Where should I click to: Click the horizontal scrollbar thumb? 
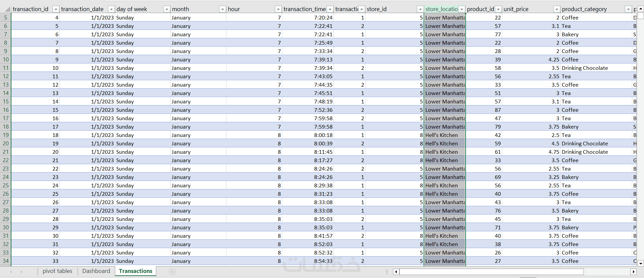[491, 272]
